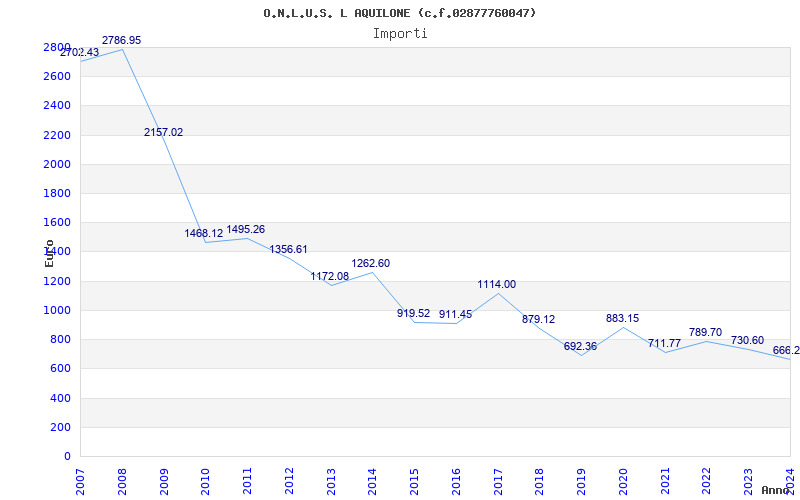Select the x-axis year 2011
Image resolution: width=800 pixels, height=500 pixels.
247,482
